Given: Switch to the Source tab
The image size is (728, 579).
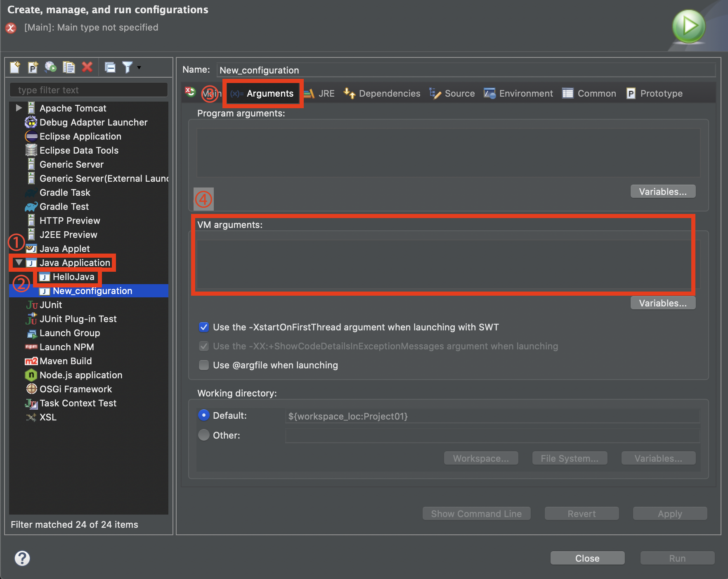Looking at the screenshot, I should pyautogui.click(x=452, y=94).
